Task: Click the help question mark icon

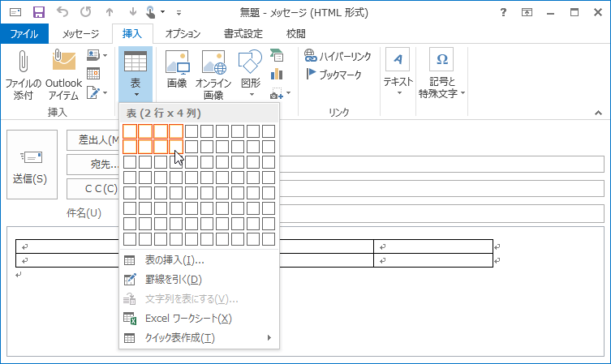Action: (504, 12)
